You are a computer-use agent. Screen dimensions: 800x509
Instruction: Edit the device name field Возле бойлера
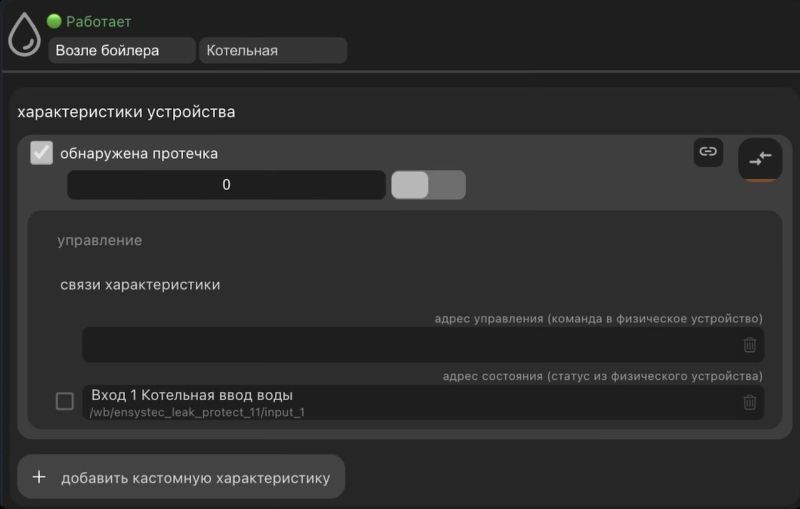[122, 50]
